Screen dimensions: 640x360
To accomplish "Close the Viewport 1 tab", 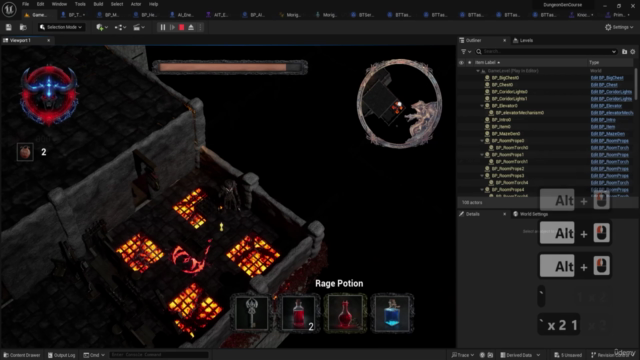I will point(49,40).
